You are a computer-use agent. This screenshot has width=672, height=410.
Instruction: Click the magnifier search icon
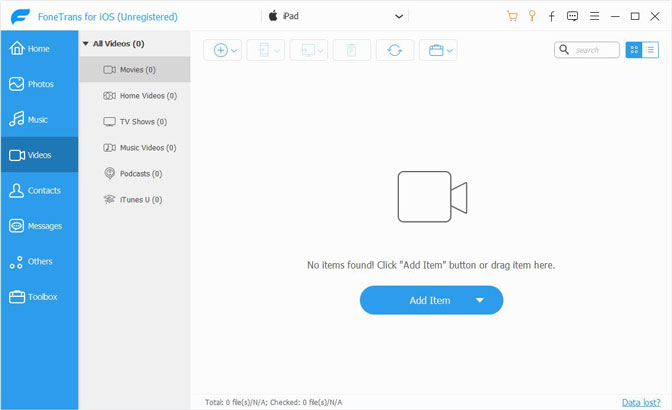(564, 50)
